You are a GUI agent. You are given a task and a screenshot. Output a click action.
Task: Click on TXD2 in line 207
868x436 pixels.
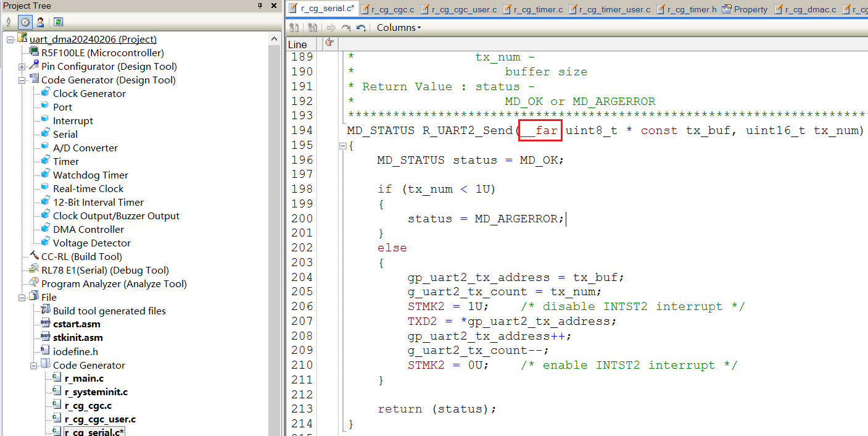coord(423,321)
